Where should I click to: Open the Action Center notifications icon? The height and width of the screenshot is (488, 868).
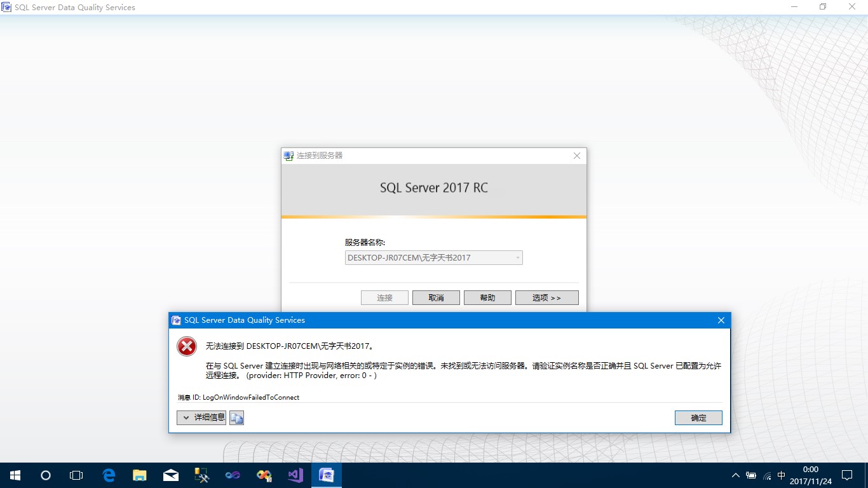pos(847,475)
